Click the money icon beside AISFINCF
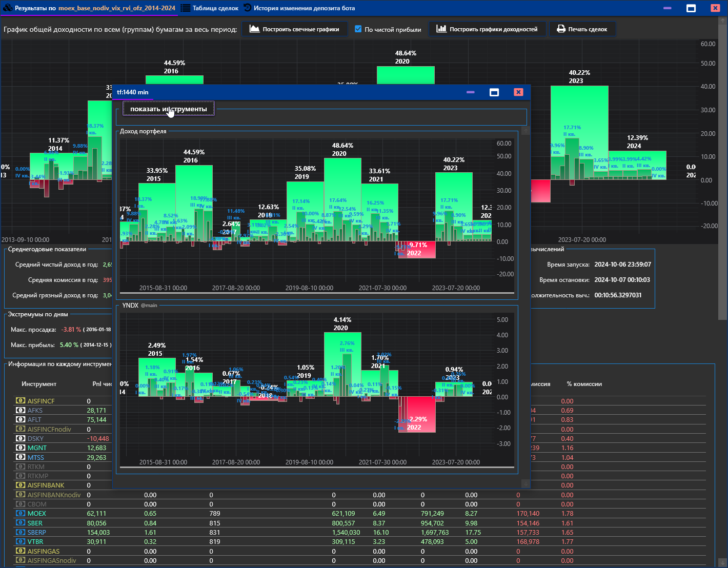The image size is (728, 568). (21, 401)
